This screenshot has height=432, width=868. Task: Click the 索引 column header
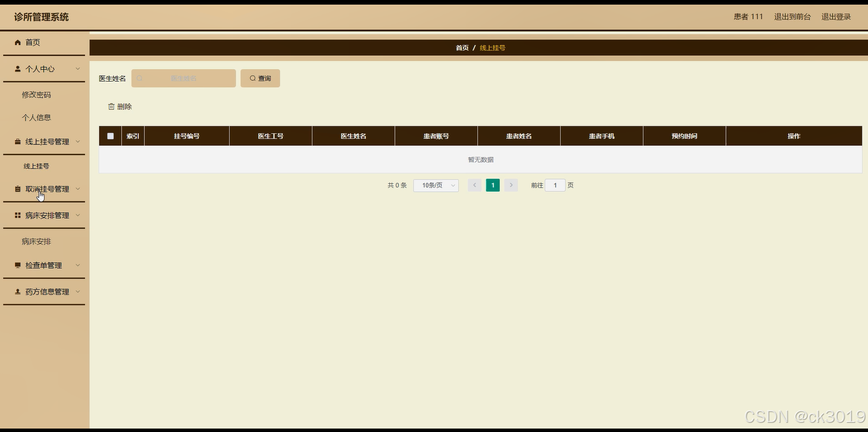pyautogui.click(x=133, y=136)
